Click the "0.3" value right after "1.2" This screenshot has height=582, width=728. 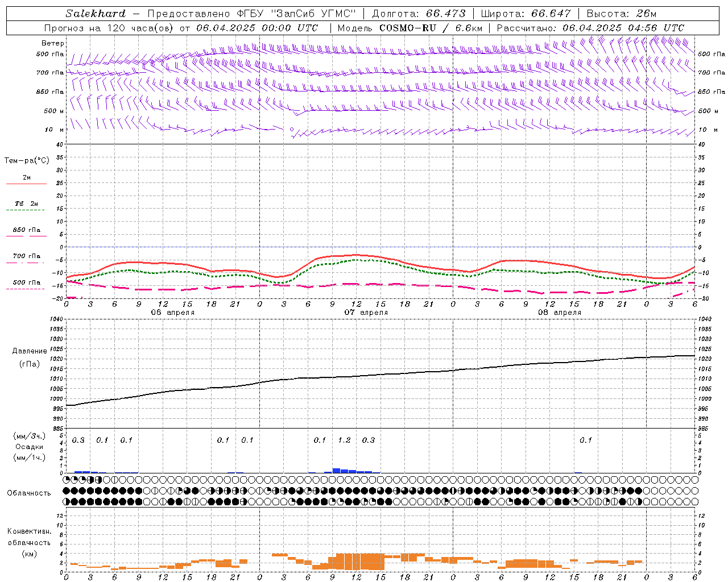point(369,440)
